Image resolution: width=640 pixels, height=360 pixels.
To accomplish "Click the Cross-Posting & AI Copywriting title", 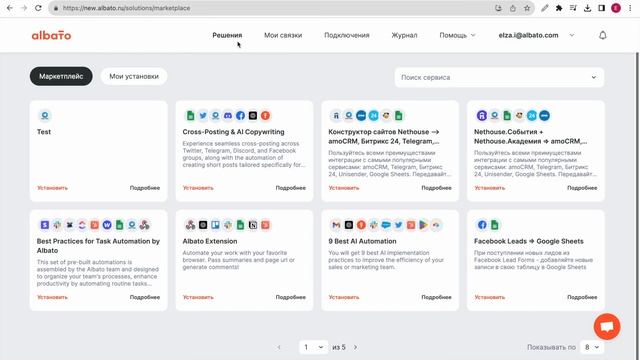I will coord(233,132).
